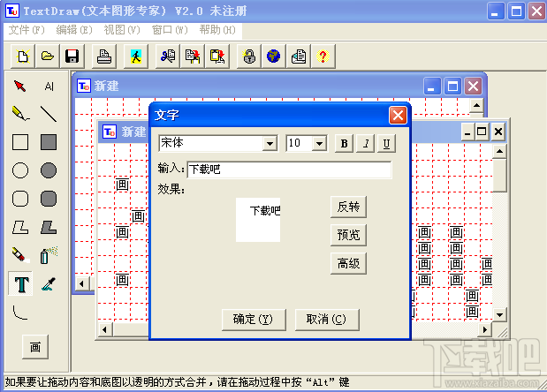Select the AI text cursor tool

coord(49,86)
